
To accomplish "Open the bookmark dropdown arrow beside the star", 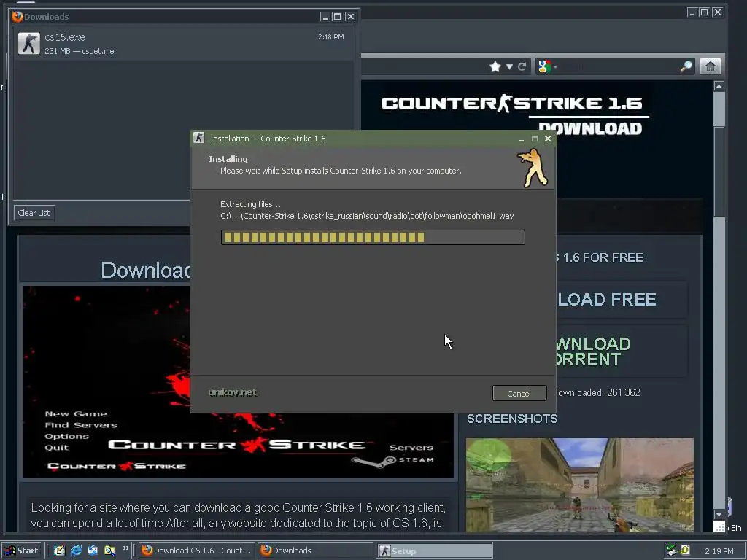I will pyautogui.click(x=509, y=66).
